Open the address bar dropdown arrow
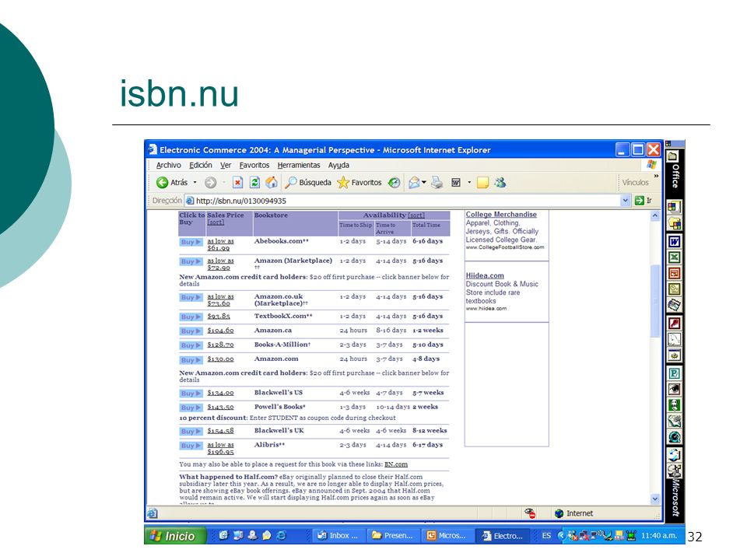Screen dimensions: 747x560 [x=626, y=201]
